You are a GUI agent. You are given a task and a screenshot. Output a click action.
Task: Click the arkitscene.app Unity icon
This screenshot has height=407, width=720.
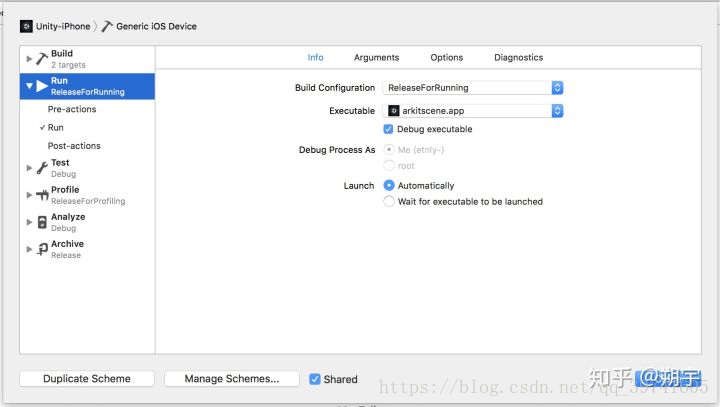click(394, 111)
